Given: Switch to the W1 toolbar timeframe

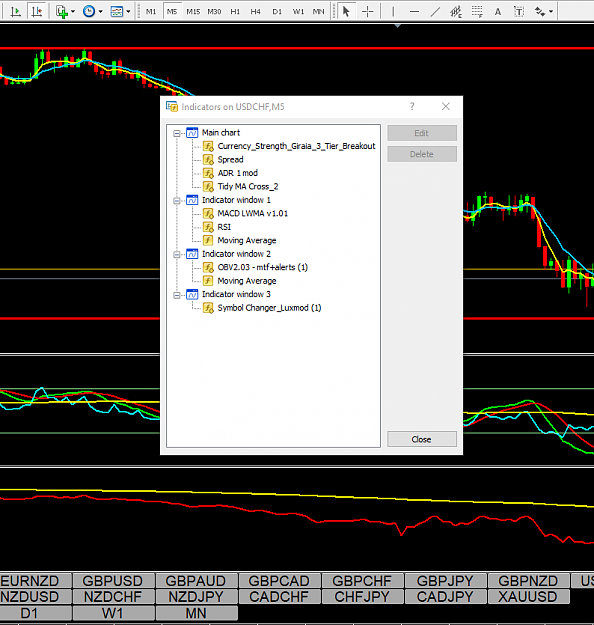Looking at the screenshot, I should click(x=298, y=12).
